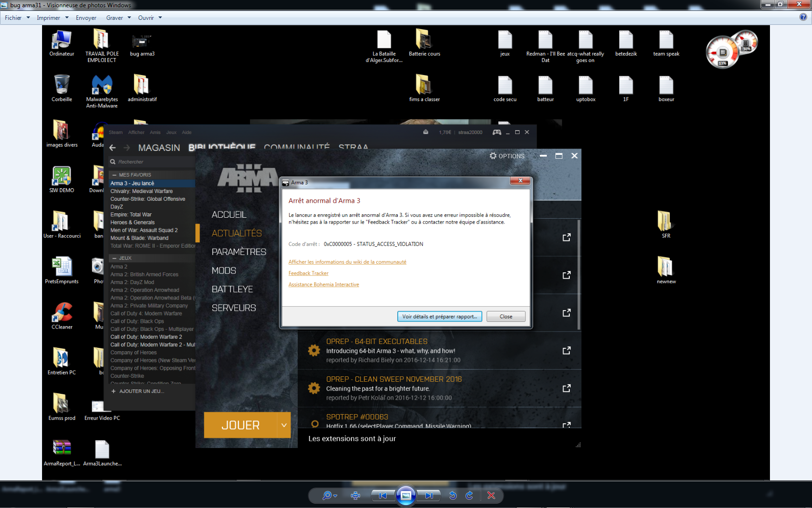Open MAGASIN tab in Steam
812x508 pixels.
pos(159,148)
